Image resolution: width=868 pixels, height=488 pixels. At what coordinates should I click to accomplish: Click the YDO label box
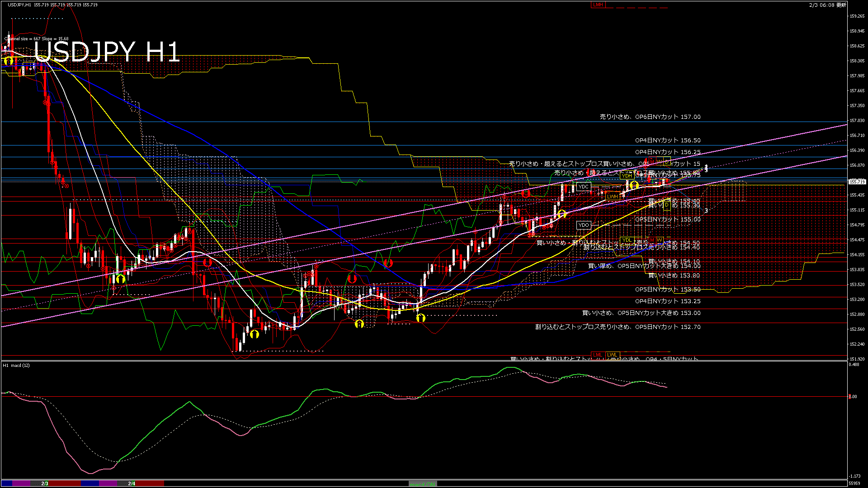tap(584, 225)
